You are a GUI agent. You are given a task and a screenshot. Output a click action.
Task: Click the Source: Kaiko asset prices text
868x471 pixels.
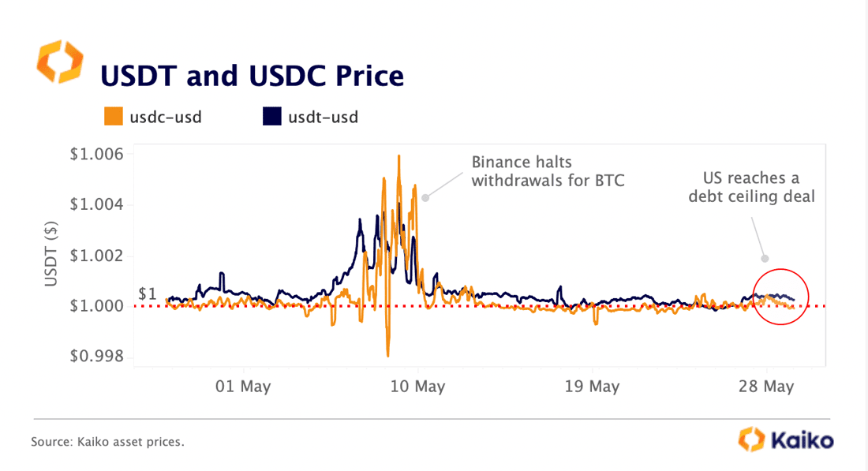(x=107, y=442)
